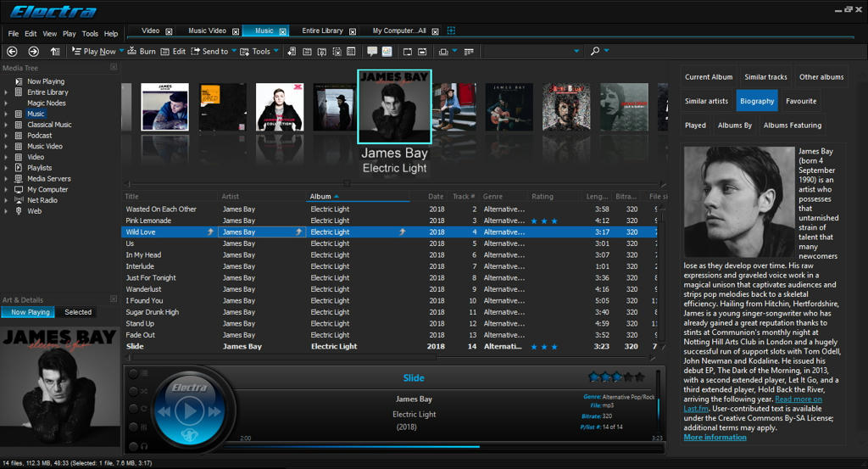Open the More information link
This screenshot has height=469, width=868.
[x=715, y=438]
